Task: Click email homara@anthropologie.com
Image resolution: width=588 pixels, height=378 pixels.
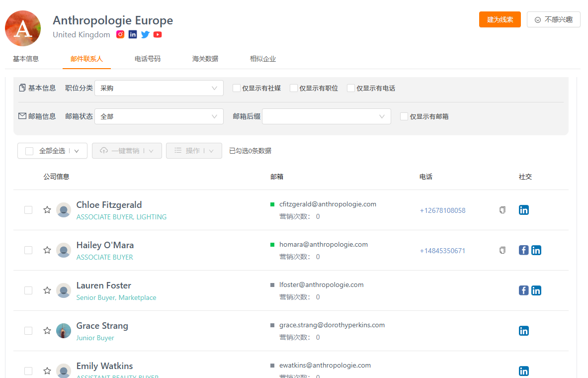Action: pyautogui.click(x=324, y=244)
